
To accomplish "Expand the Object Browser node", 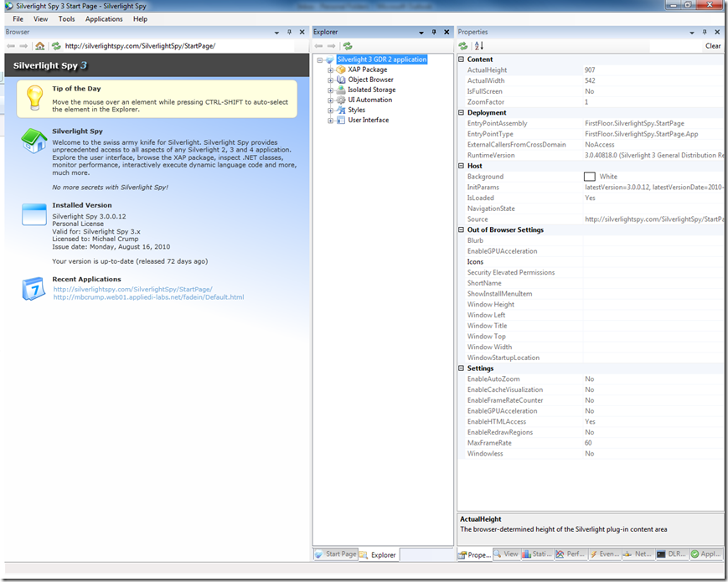I will pyautogui.click(x=331, y=80).
